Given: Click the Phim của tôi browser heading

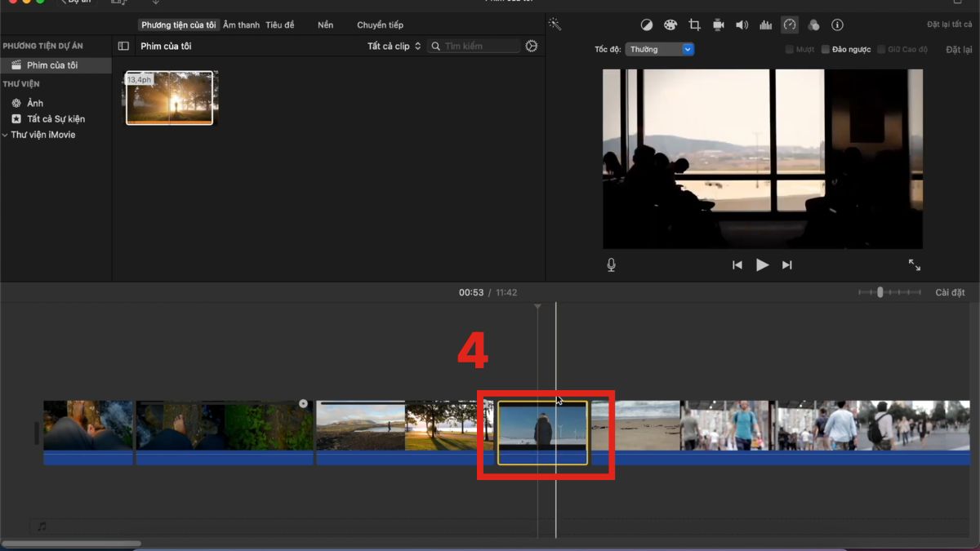Looking at the screenshot, I should coord(164,47).
